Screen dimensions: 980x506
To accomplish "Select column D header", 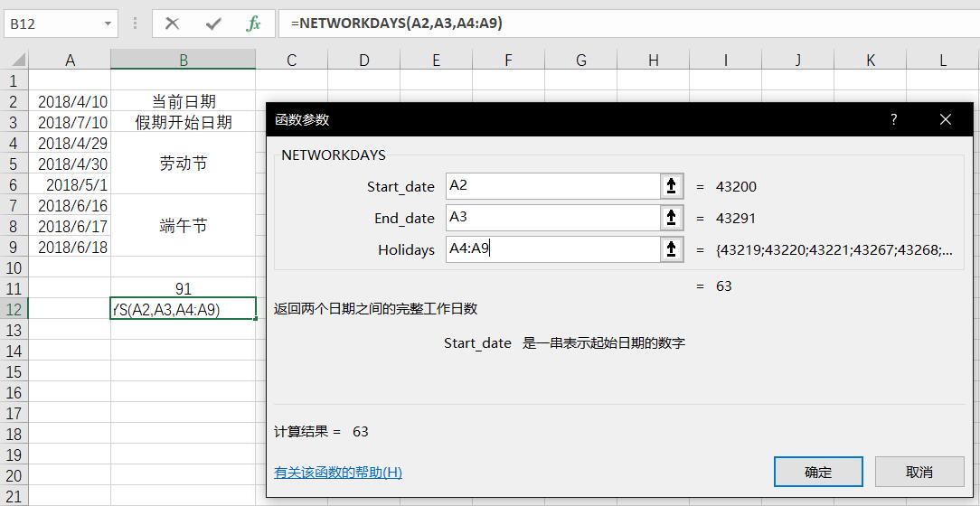I will point(363,60).
